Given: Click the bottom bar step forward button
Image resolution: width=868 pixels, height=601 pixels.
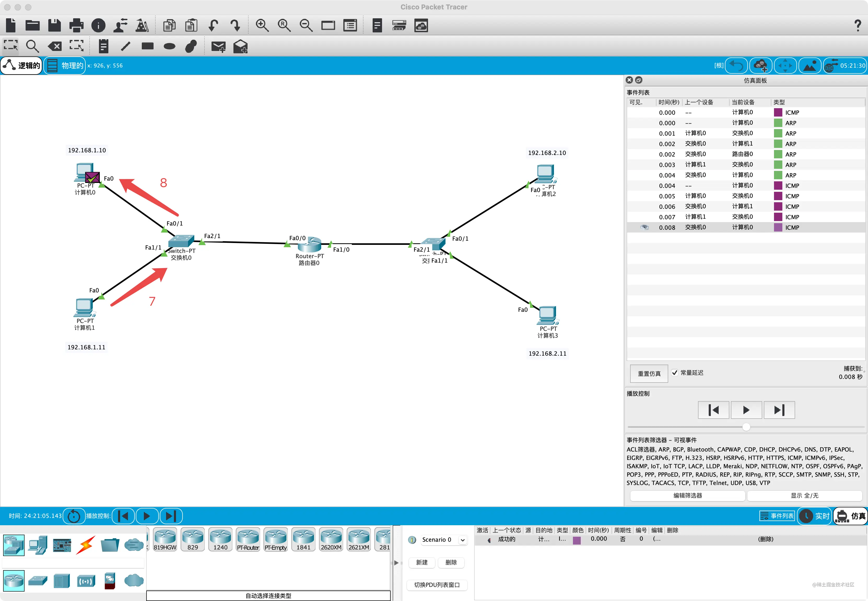Looking at the screenshot, I should pos(171,516).
